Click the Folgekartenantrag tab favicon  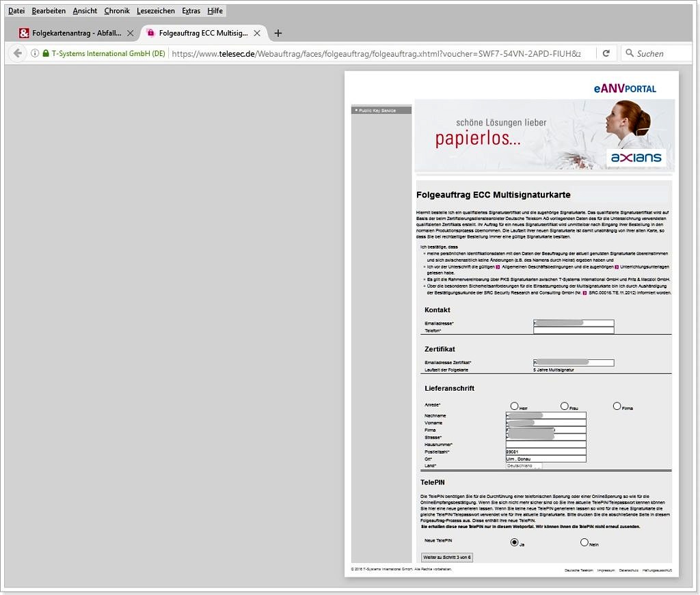point(24,33)
